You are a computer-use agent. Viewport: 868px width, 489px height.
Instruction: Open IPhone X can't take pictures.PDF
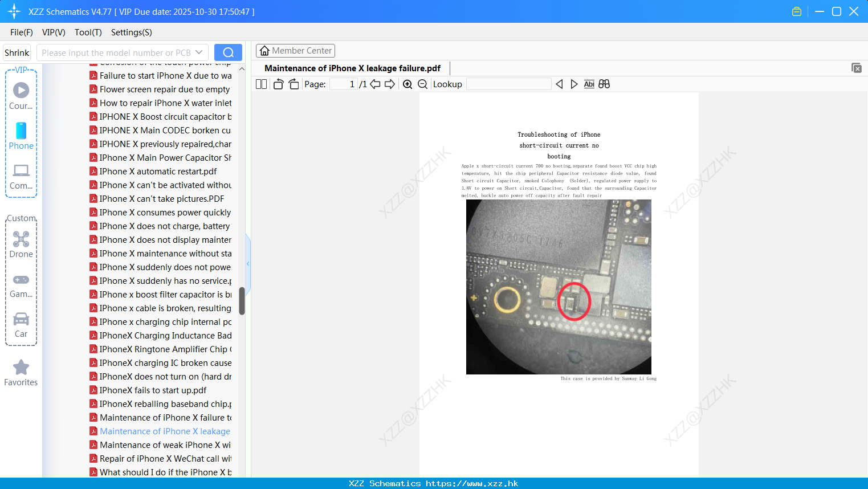[157, 199]
